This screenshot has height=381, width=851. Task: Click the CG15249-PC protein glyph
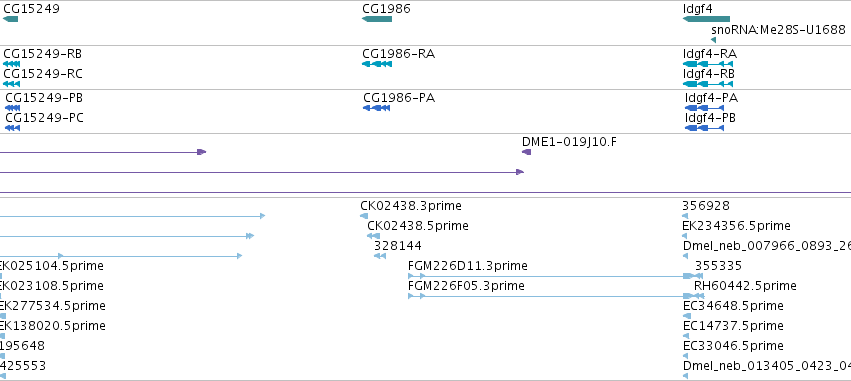coord(12,128)
